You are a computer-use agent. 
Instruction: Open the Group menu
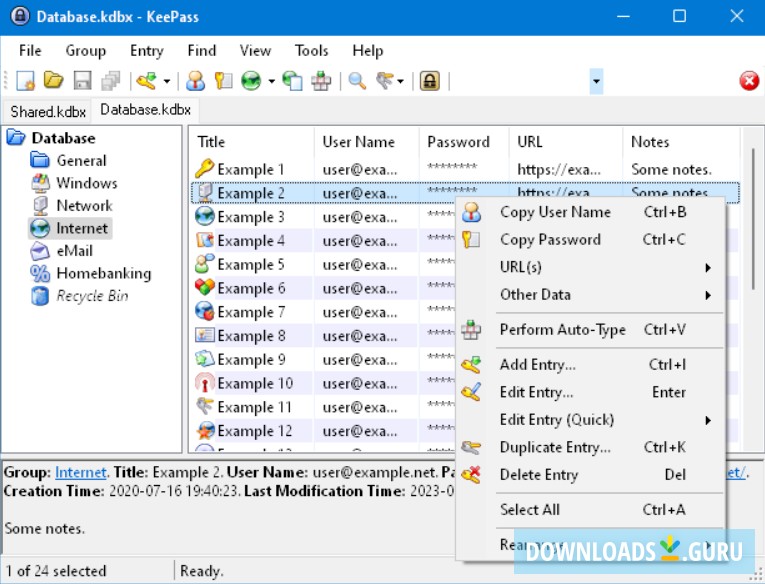point(85,51)
